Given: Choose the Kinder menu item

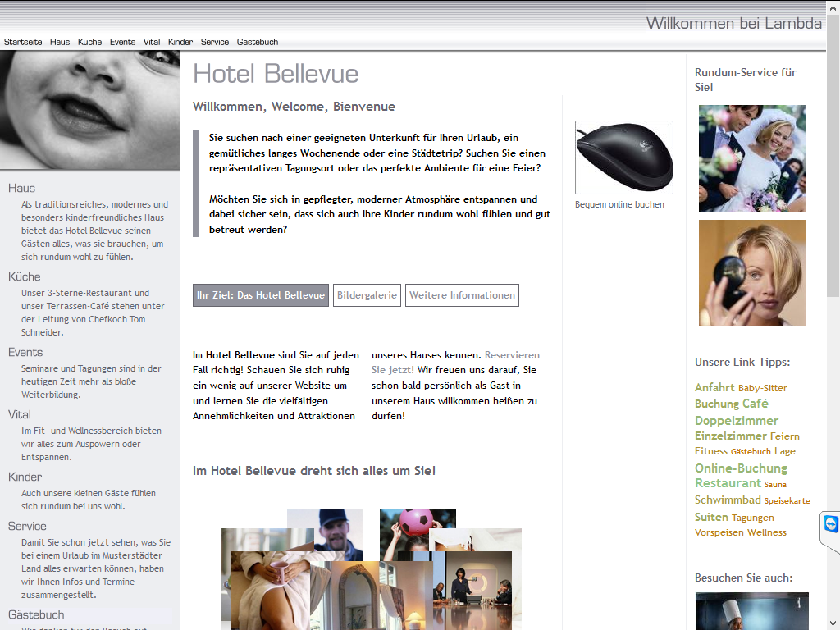Looking at the screenshot, I should pos(180,42).
